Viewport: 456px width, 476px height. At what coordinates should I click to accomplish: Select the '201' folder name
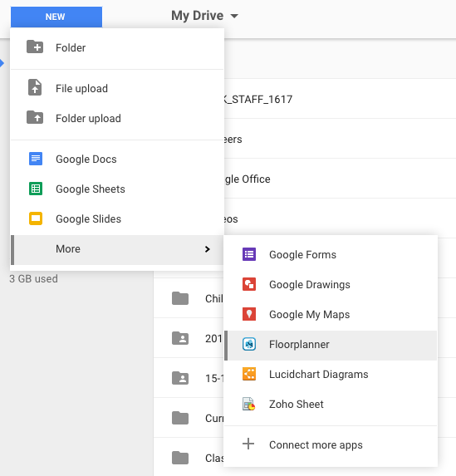click(214, 338)
